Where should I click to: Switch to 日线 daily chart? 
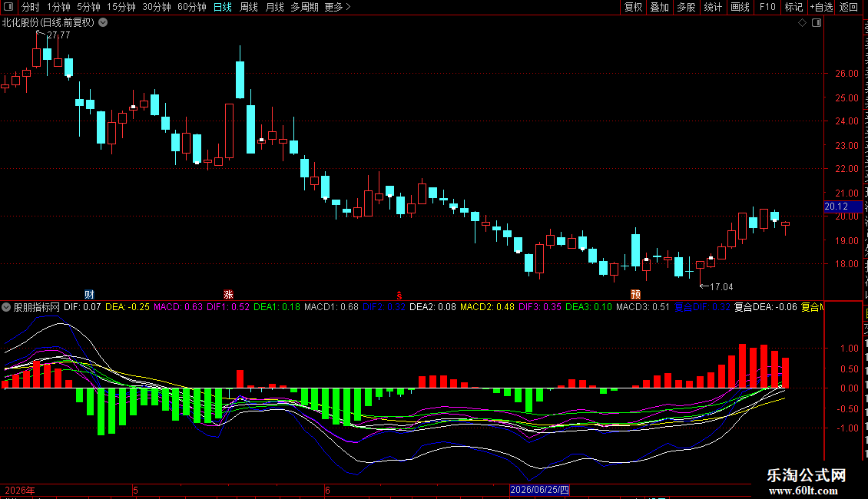click(x=223, y=7)
